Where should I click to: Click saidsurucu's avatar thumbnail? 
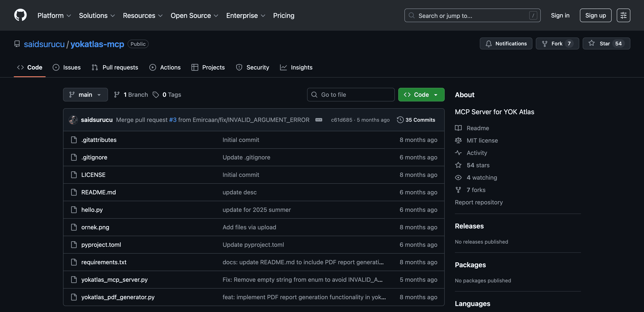(x=73, y=120)
